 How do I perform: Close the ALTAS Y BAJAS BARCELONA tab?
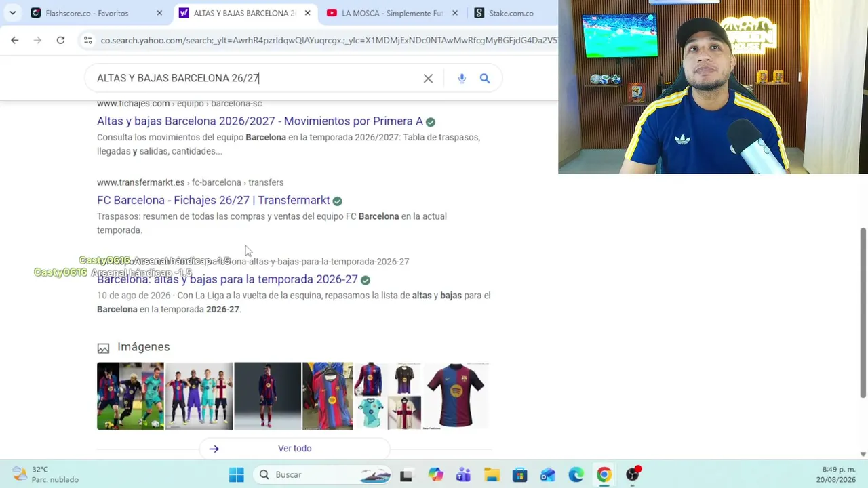307,13
